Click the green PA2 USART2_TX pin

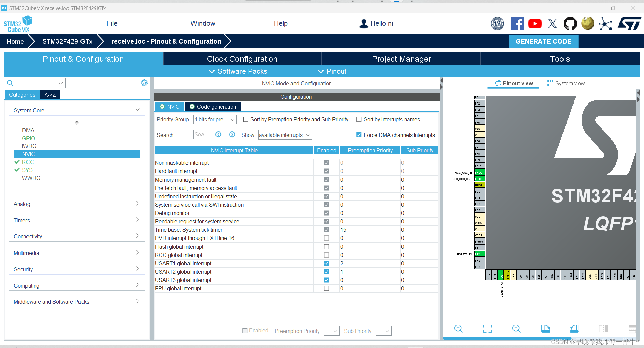(x=479, y=254)
